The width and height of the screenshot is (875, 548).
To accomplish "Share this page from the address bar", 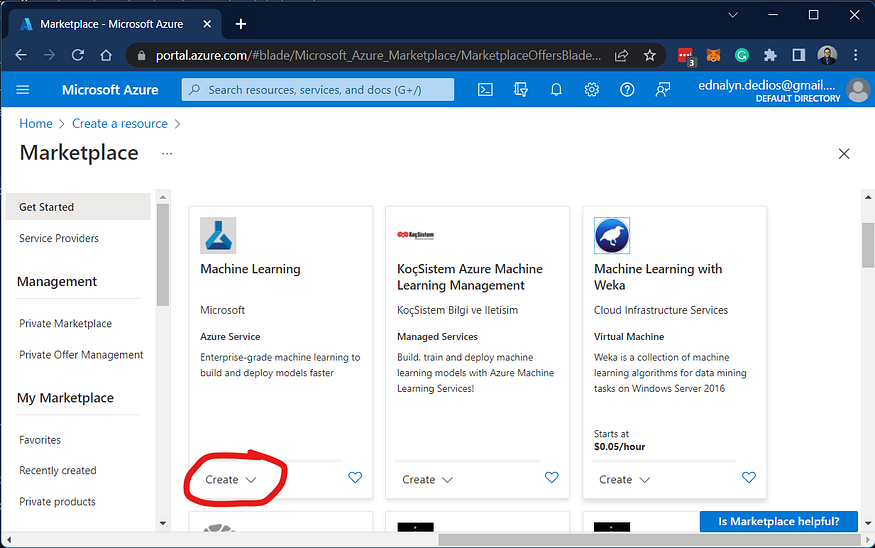I will tap(621, 55).
